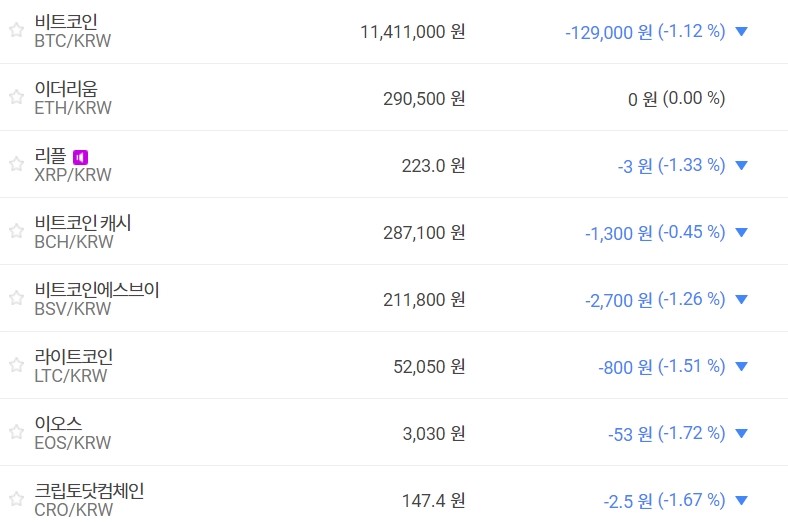Click the 11,411,000 원 price
Image resolution: width=788 pixels, height=525 pixels.
point(412,32)
